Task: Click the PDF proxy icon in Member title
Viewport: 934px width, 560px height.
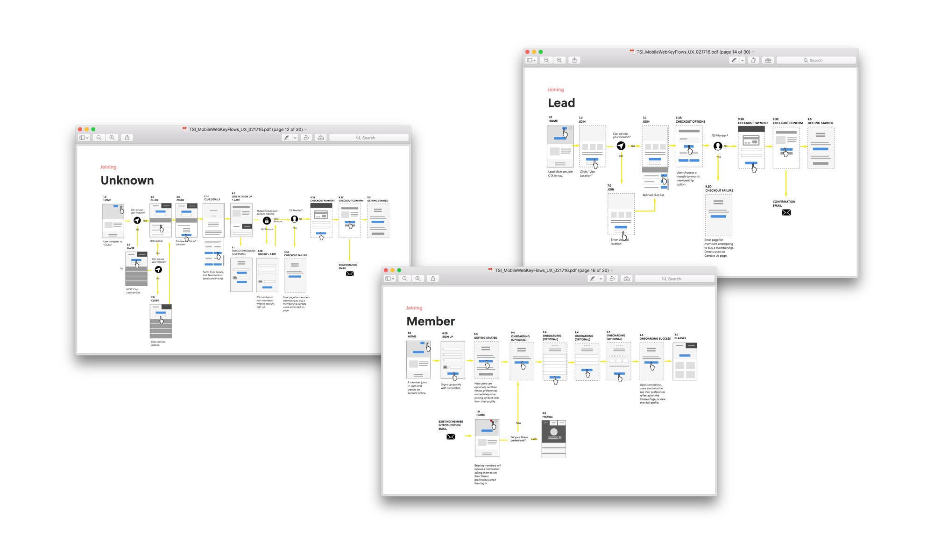Action: click(490, 270)
